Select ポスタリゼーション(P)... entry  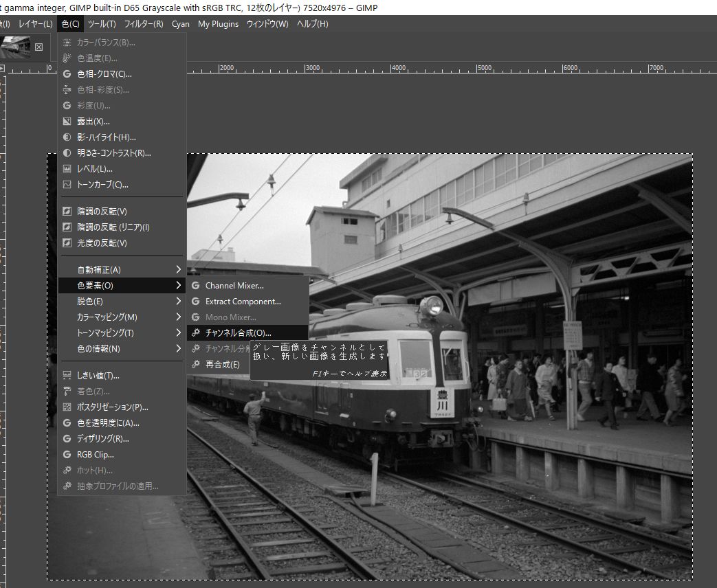coord(122,407)
